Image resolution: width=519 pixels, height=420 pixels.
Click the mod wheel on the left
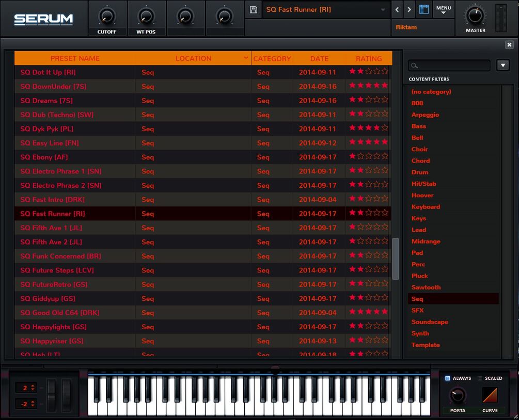67,395
